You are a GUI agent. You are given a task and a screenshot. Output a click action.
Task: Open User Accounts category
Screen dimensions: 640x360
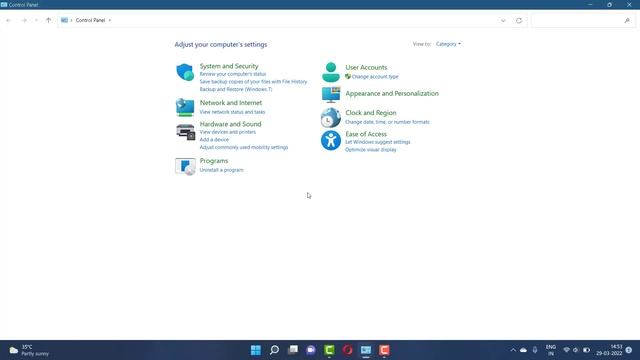(366, 67)
